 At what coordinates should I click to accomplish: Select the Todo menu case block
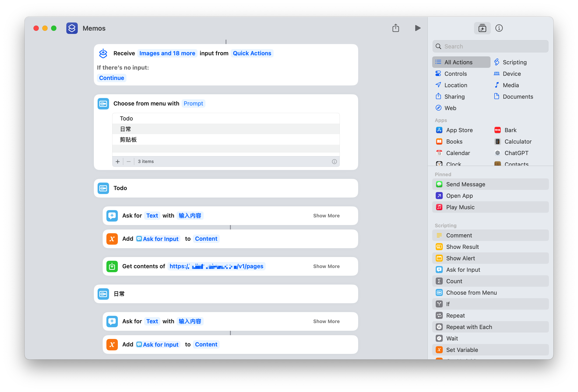click(226, 188)
